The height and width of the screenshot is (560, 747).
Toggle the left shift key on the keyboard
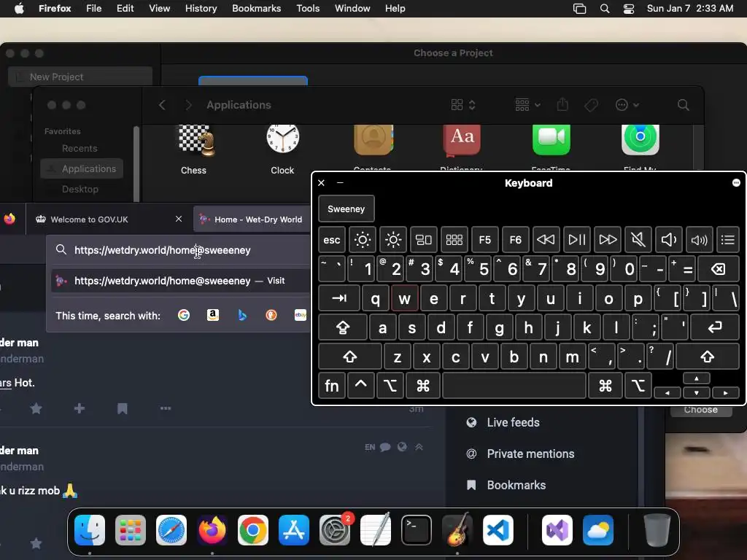(x=349, y=357)
